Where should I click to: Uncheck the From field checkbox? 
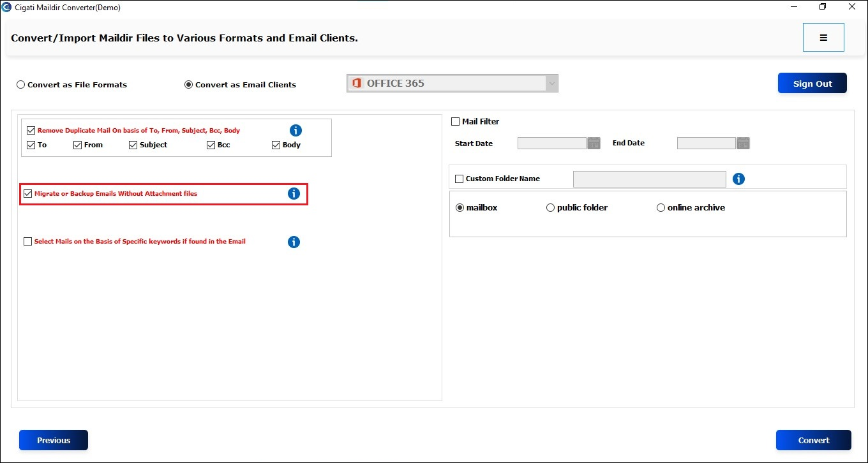(x=77, y=145)
